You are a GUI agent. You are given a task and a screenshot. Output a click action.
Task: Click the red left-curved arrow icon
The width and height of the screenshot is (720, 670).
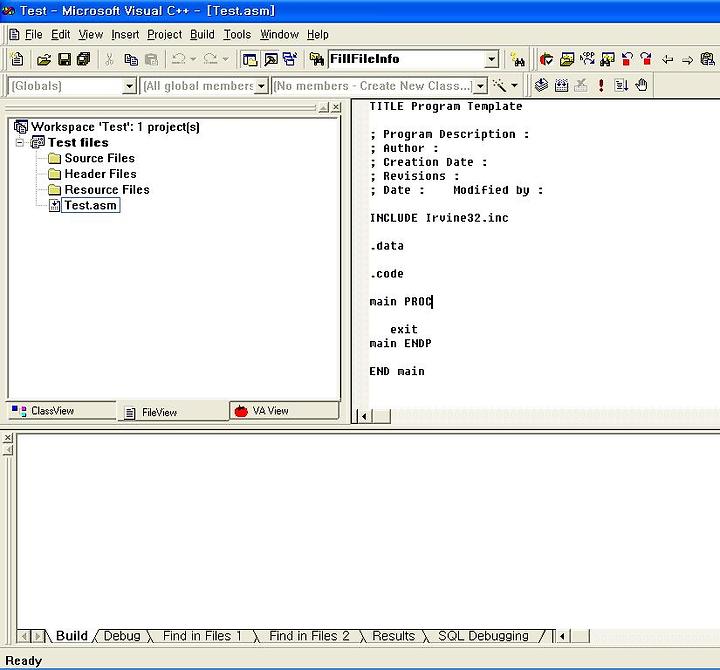[627, 59]
